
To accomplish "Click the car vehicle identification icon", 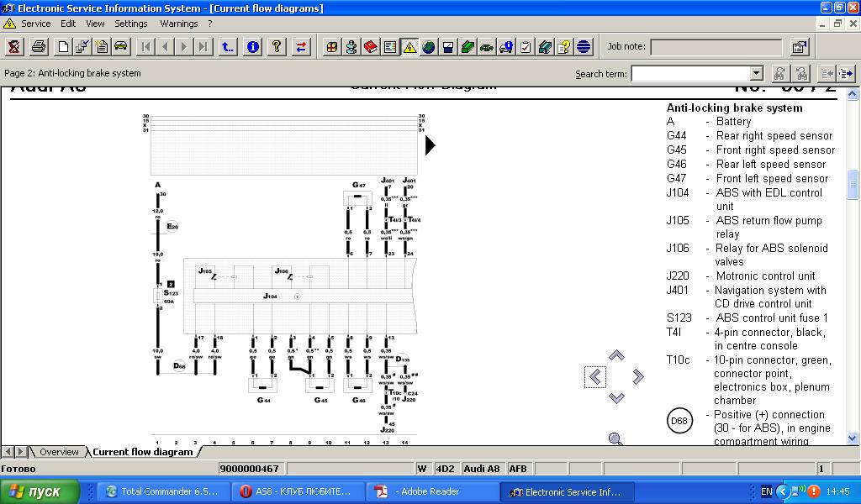I will (x=121, y=47).
